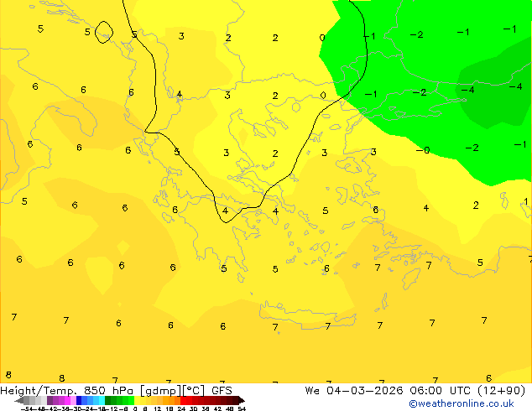Viewport: 532px width, 411px height.
Task: Click the positive '24' scale label
Action: pos(181,409)
